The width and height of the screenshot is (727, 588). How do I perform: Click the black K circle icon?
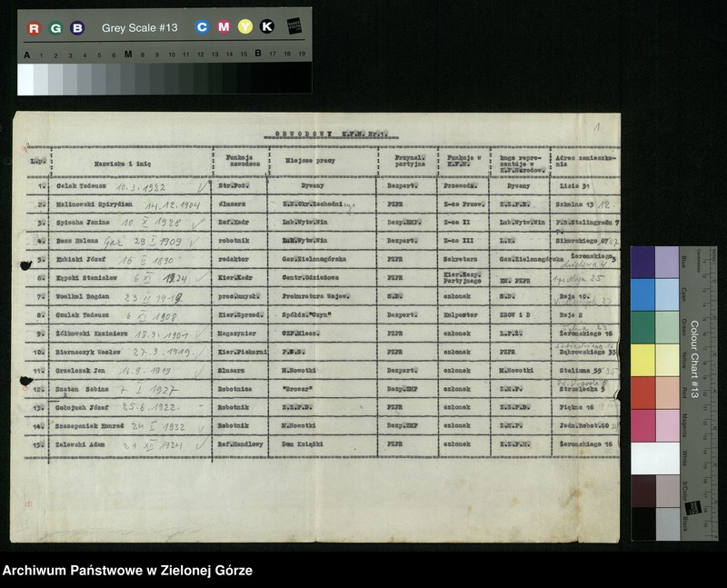coord(267,27)
